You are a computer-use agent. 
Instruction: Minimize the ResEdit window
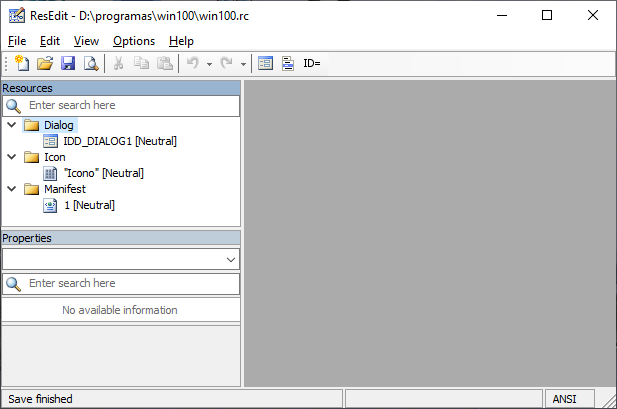pos(502,16)
